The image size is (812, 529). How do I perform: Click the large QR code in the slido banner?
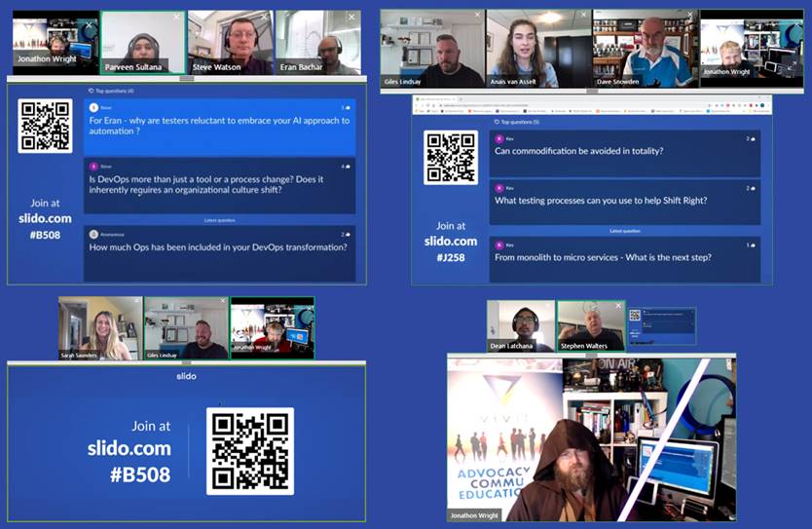pos(250,450)
